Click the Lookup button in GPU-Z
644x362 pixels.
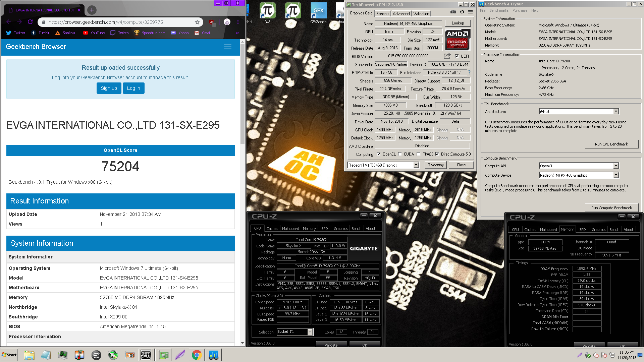tap(458, 23)
